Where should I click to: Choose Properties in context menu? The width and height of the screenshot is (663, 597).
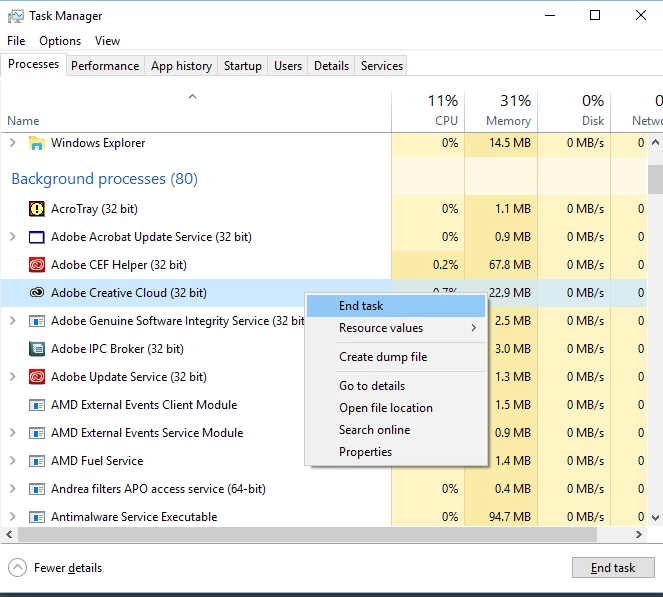point(396,452)
